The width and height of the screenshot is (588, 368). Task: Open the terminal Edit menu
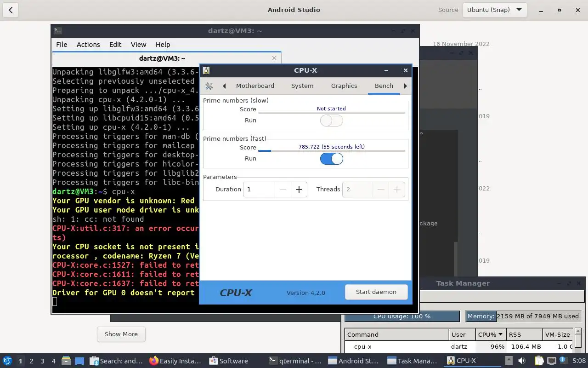[x=115, y=45]
